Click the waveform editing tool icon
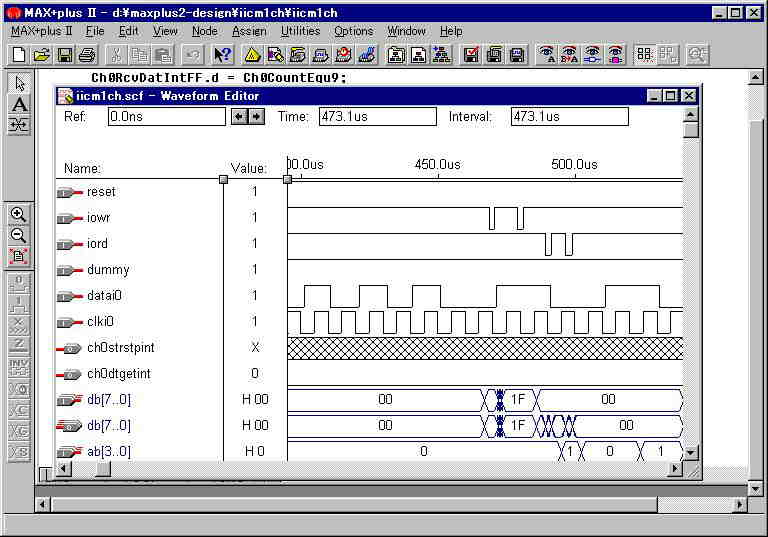Viewport: 768px width, 537px height. [19, 125]
